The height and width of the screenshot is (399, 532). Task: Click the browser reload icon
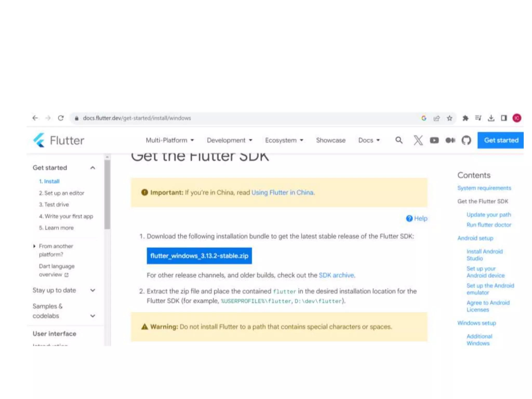coord(61,118)
